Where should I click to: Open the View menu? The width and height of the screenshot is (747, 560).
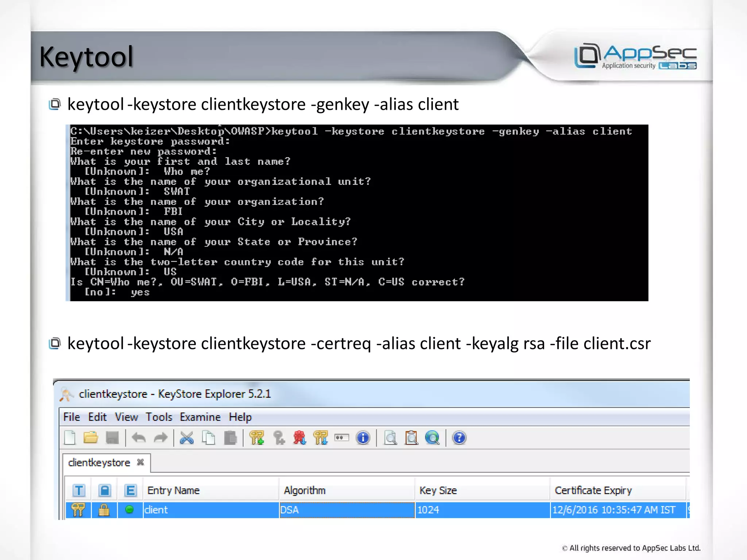[x=126, y=417]
